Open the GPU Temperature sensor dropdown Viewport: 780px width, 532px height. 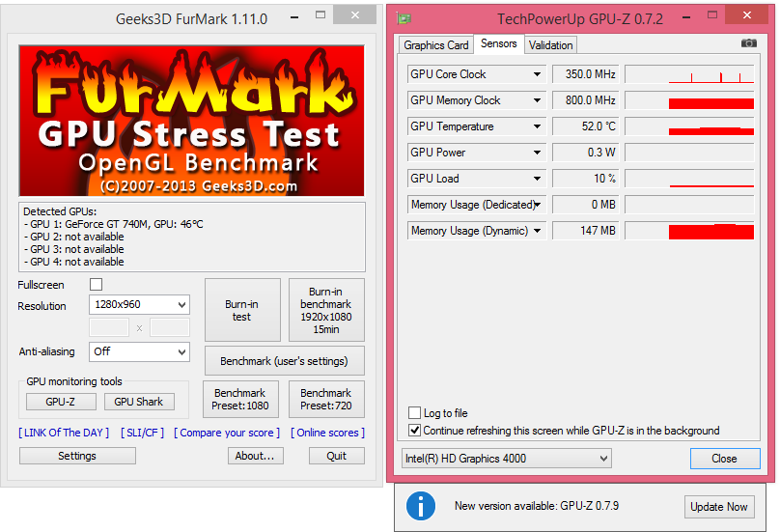click(477, 126)
